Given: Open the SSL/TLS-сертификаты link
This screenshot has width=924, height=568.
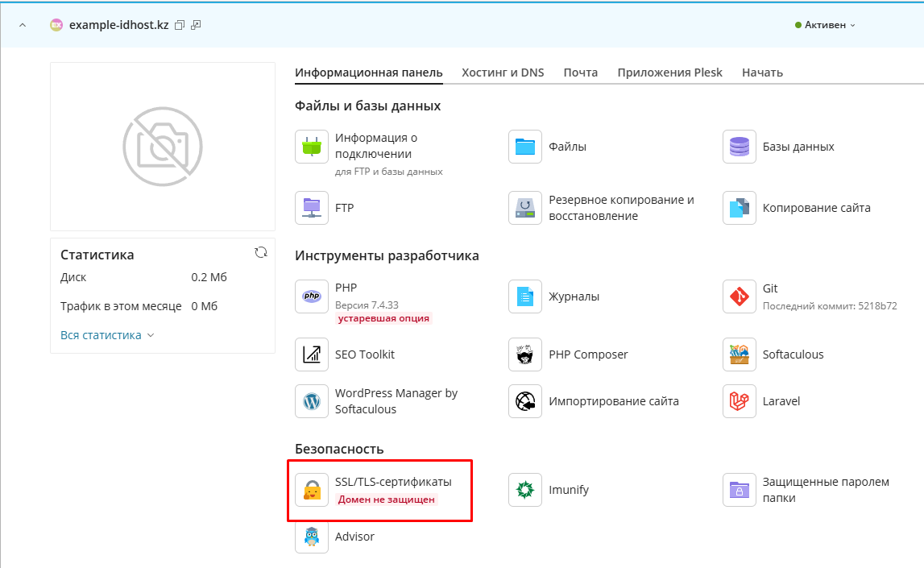Looking at the screenshot, I should click(393, 482).
